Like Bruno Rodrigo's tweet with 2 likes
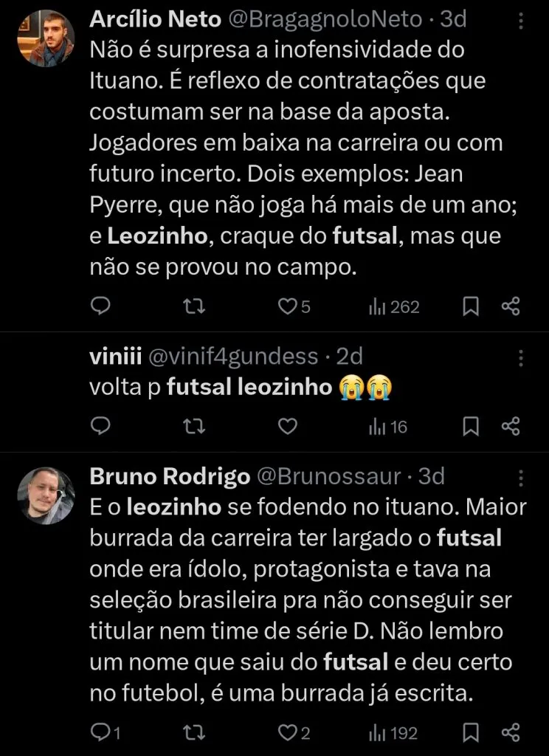The width and height of the screenshot is (549, 756). pyautogui.click(x=287, y=732)
